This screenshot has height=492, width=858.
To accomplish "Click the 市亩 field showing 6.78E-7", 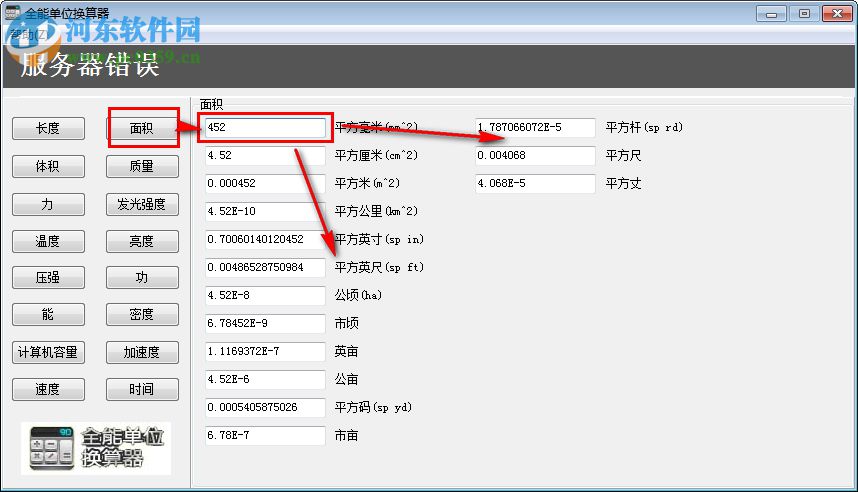I will (265, 436).
